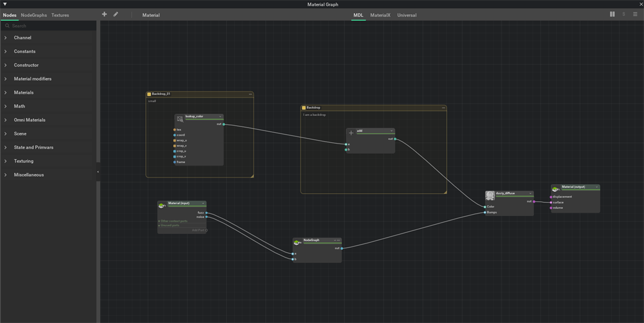The width and height of the screenshot is (644, 323).
Task: Click the wrap_u port on lookup_color
Action: (x=174, y=140)
